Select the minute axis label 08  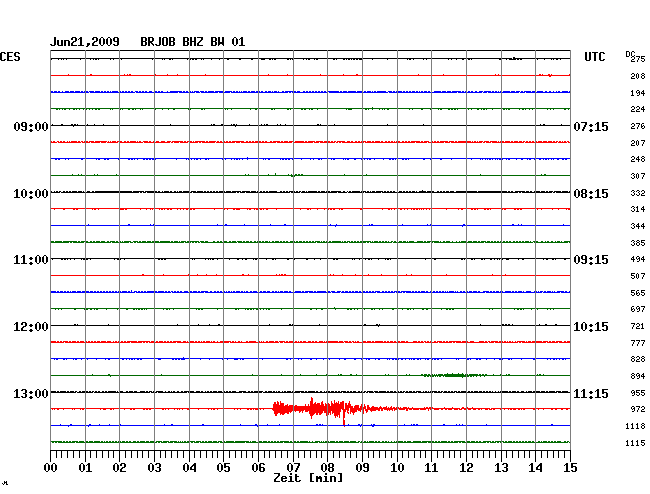327,468
